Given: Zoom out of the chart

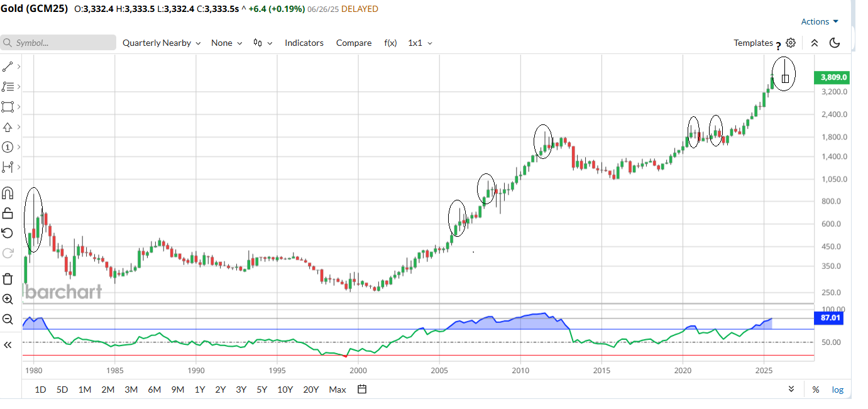Looking at the screenshot, I should tap(8, 319).
